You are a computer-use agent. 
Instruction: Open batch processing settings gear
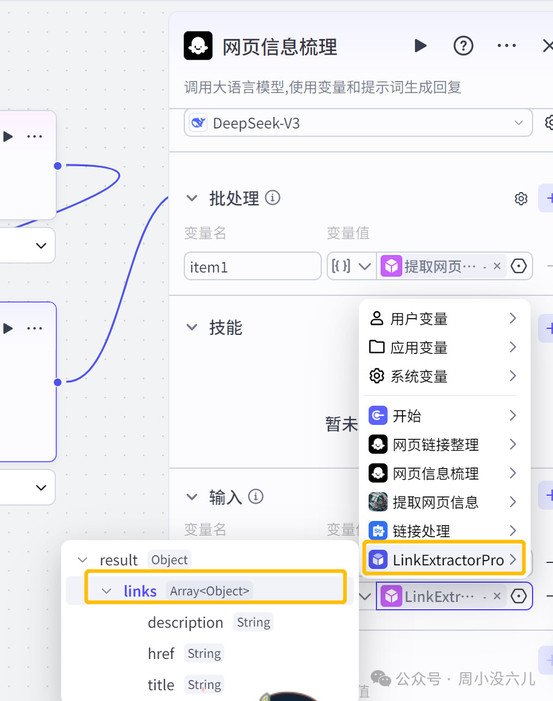click(x=521, y=198)
